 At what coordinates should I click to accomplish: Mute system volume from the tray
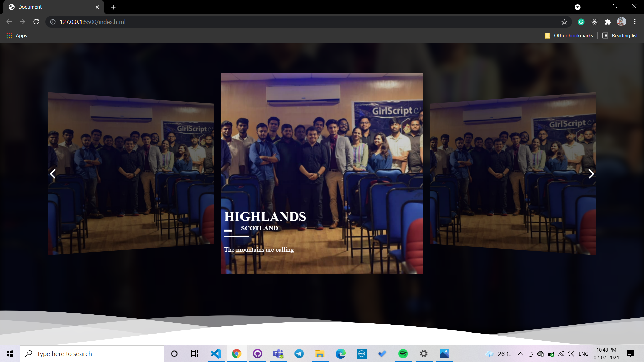[571, 354]
